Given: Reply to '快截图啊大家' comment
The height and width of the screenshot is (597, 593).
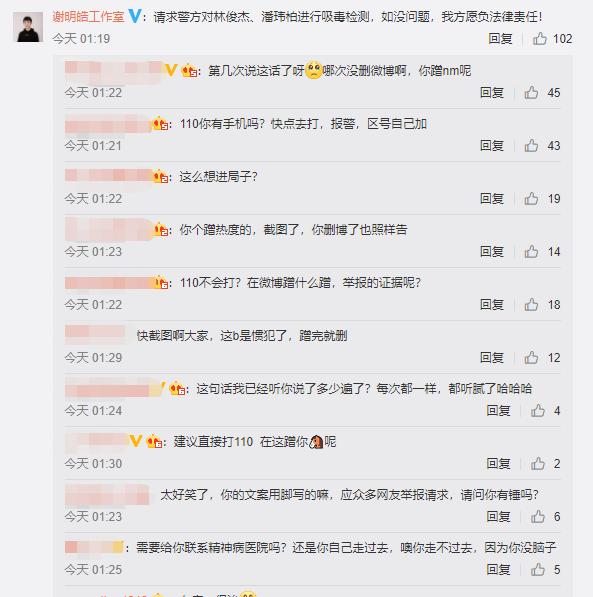Looking at the screenshot, I should (492, 358).
